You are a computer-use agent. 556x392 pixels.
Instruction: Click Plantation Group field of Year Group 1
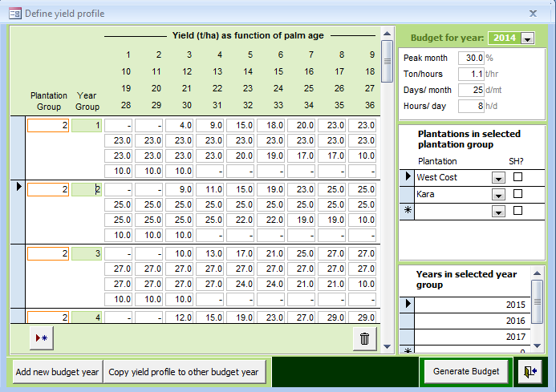pos(48,126)
